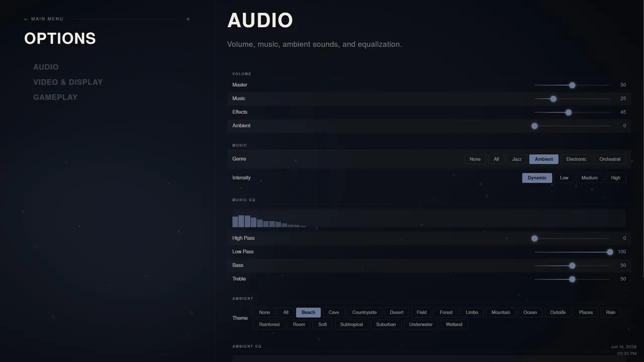Set ambient theme to None

click(x=265, y=312)
